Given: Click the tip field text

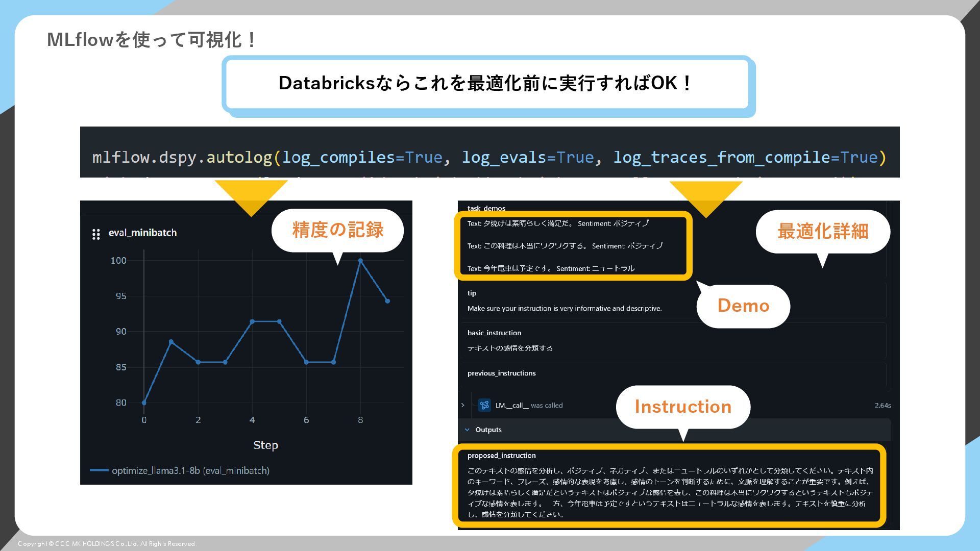Looking at the screenshot, I should click(564, 308).
